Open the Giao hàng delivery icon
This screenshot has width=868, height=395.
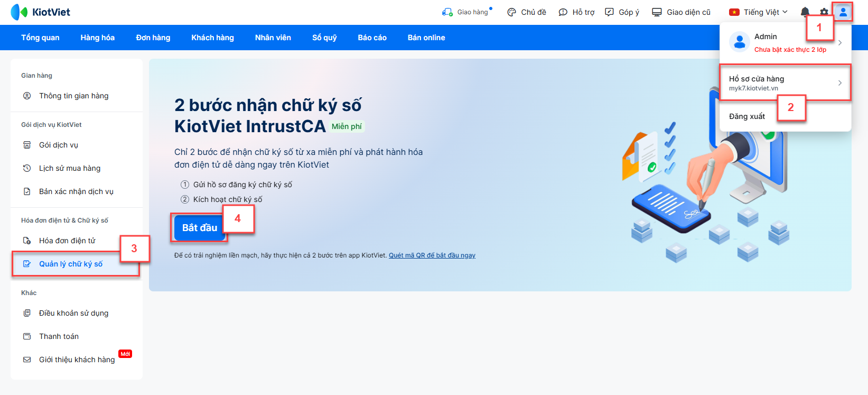[447, 12]
